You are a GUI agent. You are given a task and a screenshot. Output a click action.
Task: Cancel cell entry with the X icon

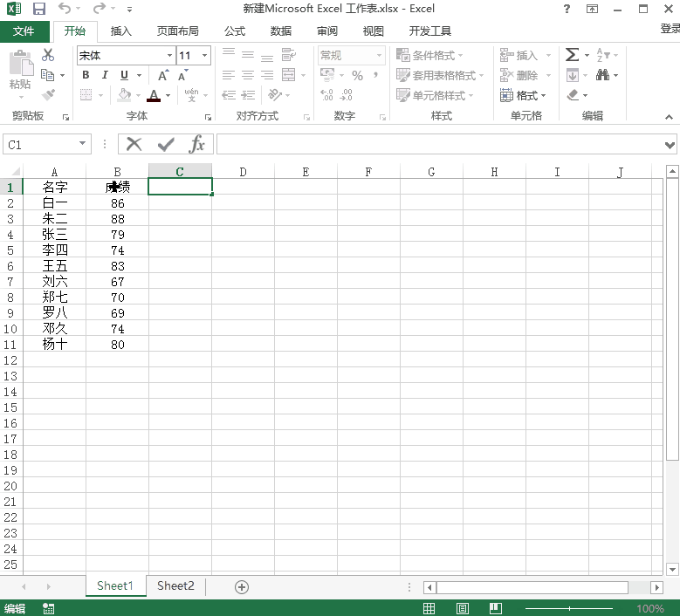(x=134, y=144)
